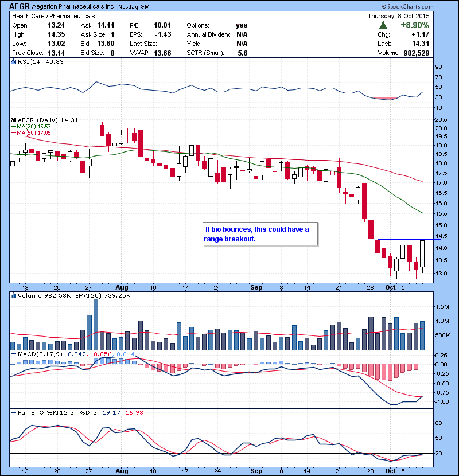Click the blue horizontal resistance line
This screenshot has width=459, height=476.
coord(409,239)
